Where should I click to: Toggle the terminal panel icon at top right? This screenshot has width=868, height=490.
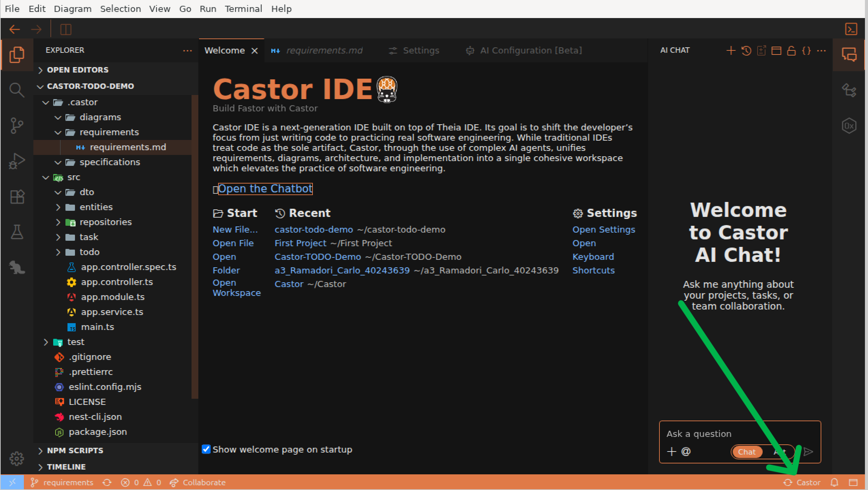(851, 29)
